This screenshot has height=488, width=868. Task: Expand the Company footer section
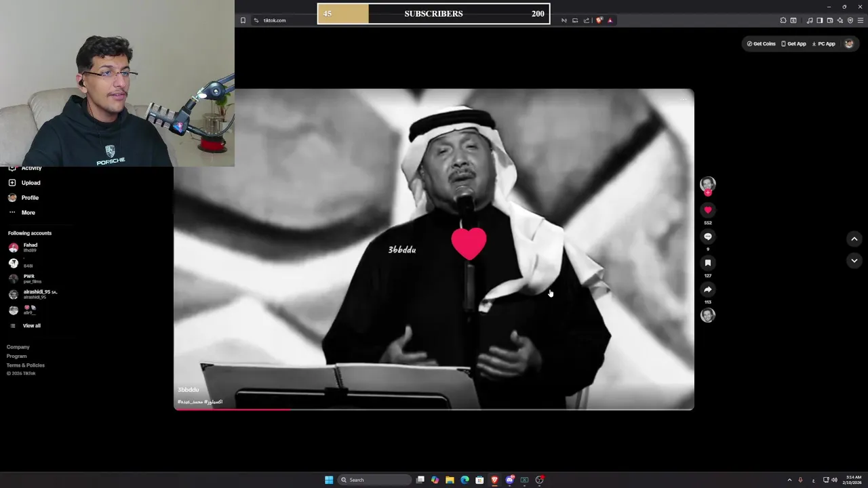(x=18, y=347)
